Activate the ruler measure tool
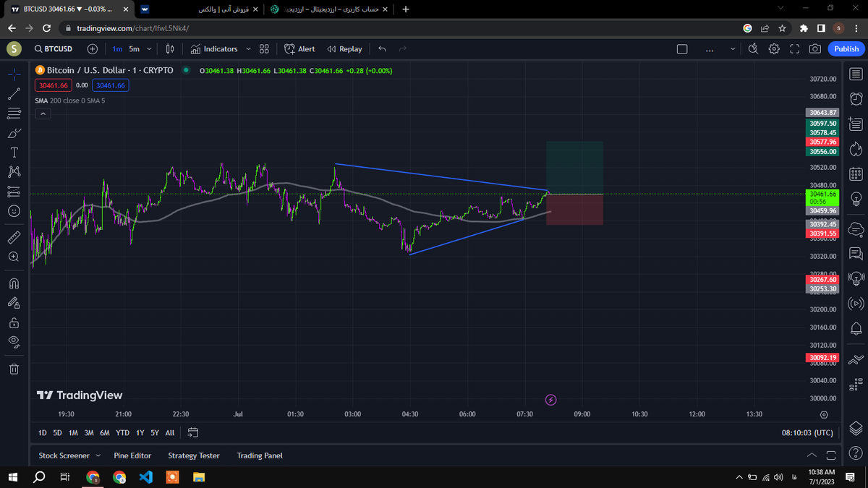The width and height of the screenshot is (868, 488). [14, 237]
